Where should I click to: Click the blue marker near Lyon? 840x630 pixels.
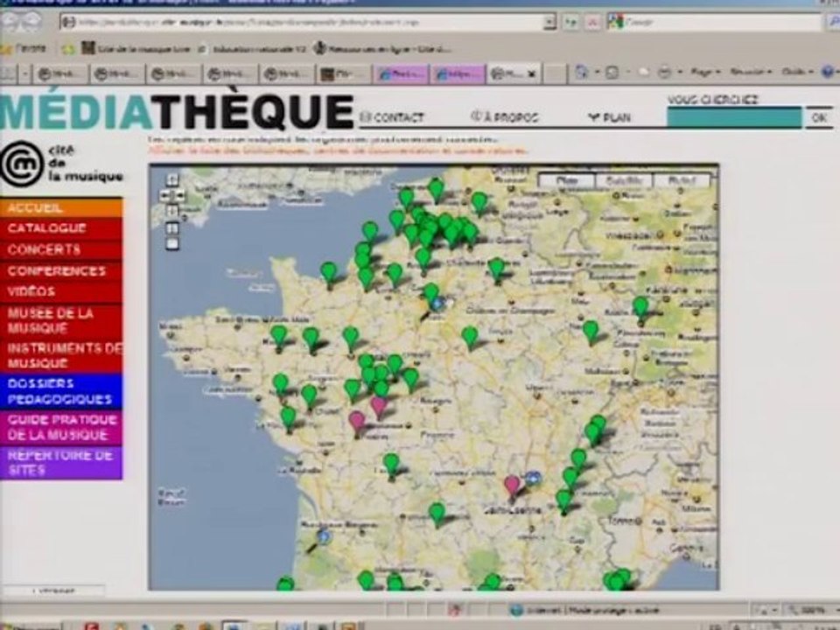point(533,478)
